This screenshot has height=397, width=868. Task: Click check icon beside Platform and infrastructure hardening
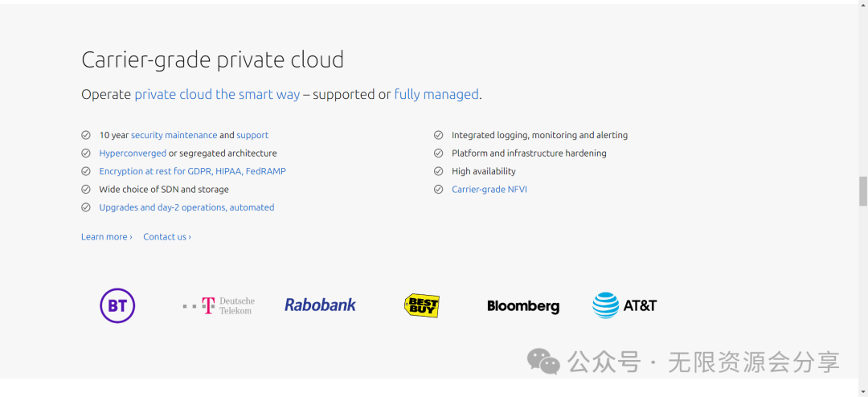tap(439, 153)
